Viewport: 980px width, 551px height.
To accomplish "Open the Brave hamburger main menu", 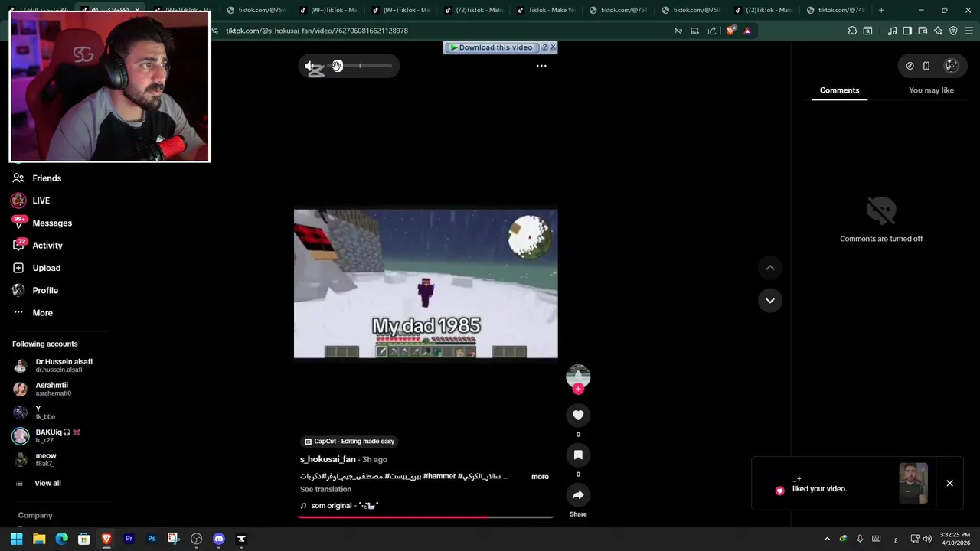I will pyautogui.click(x=969, y=31).
